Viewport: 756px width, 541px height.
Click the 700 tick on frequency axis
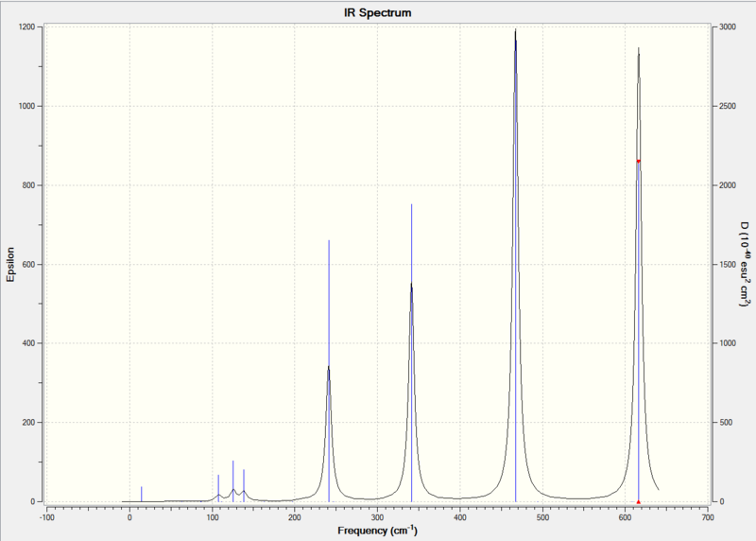click(708, 517)
